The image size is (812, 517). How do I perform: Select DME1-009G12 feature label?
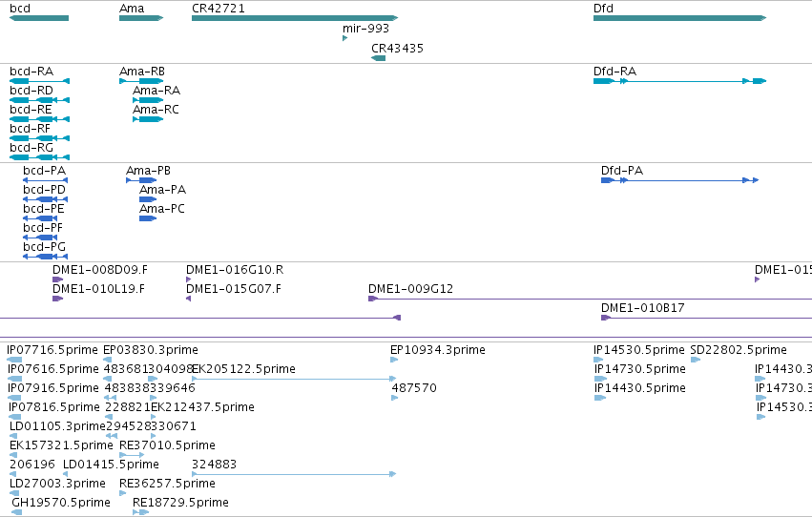pos(410,289)
